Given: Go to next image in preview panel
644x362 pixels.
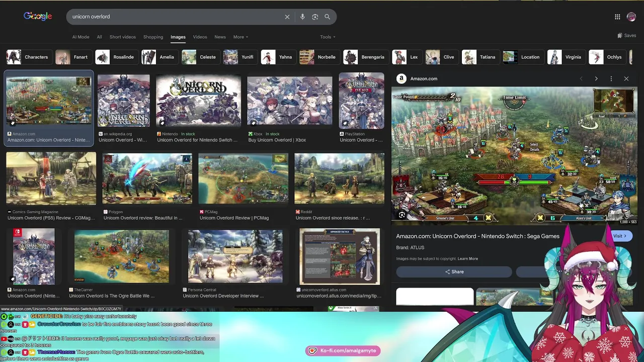Looking at the screenshot, I should 596,78.
